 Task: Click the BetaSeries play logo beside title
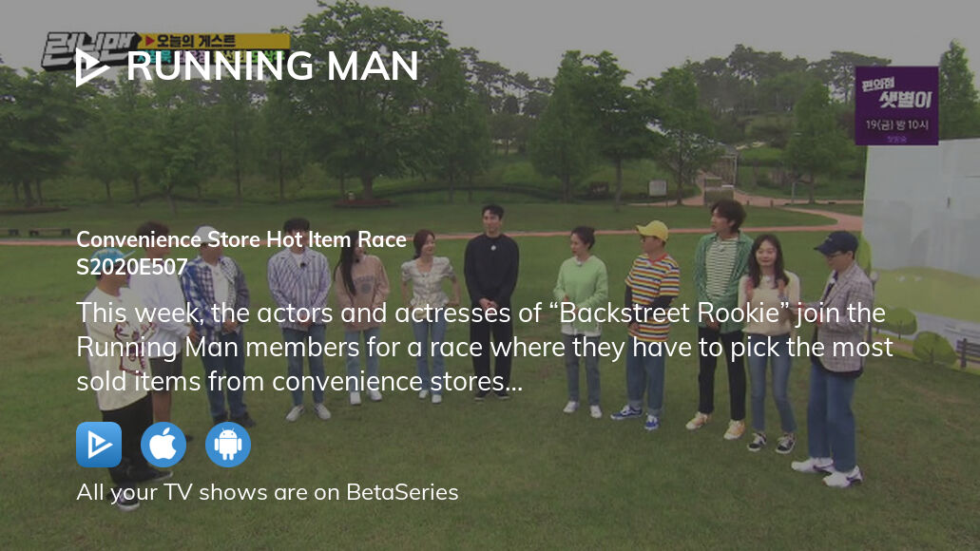coord(92,66)
